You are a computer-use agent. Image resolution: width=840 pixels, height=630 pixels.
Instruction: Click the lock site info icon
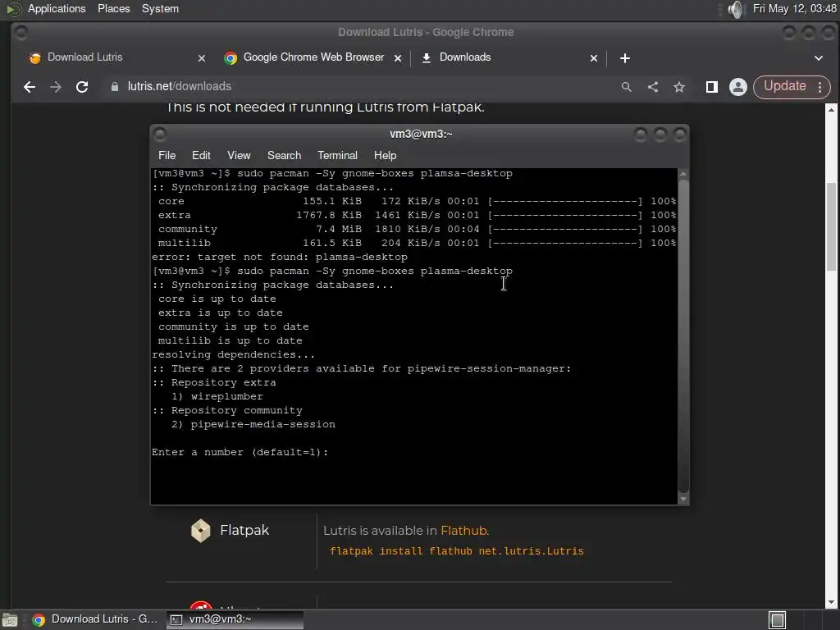click(115, 87)
